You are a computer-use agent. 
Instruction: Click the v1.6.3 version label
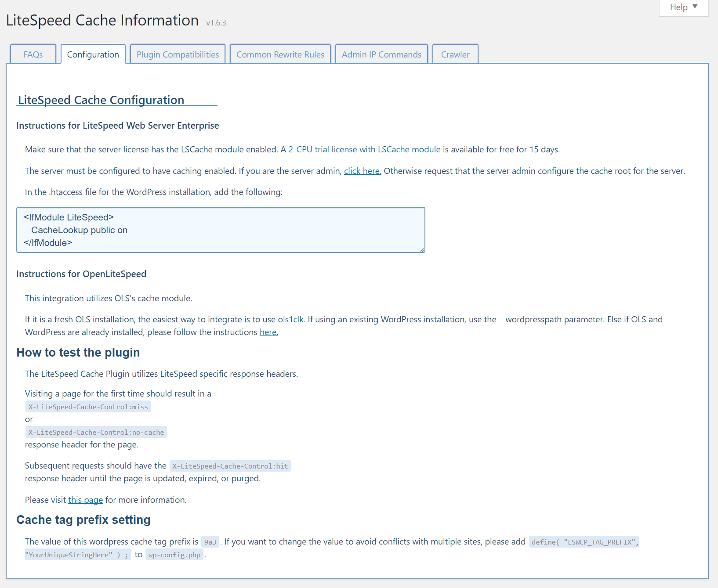click(x=216, y=23)
